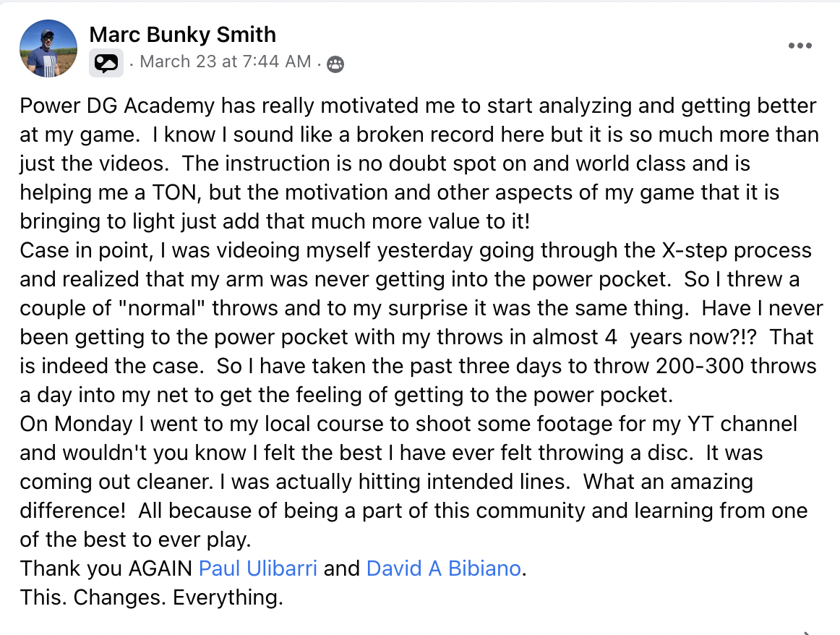Click the phrase "This. Changes. Everything."

tap(151, 597)
